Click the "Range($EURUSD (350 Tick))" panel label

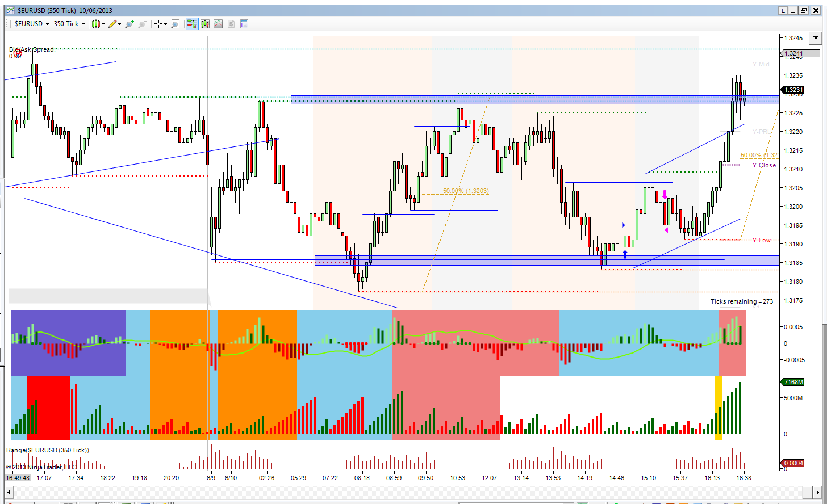tap(48, 450)
